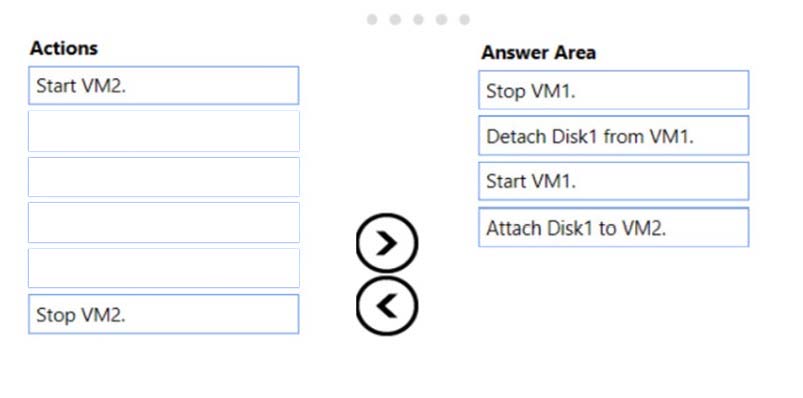Click the third box in Actions list
803x398 pixels.
(x=164, y=177)
